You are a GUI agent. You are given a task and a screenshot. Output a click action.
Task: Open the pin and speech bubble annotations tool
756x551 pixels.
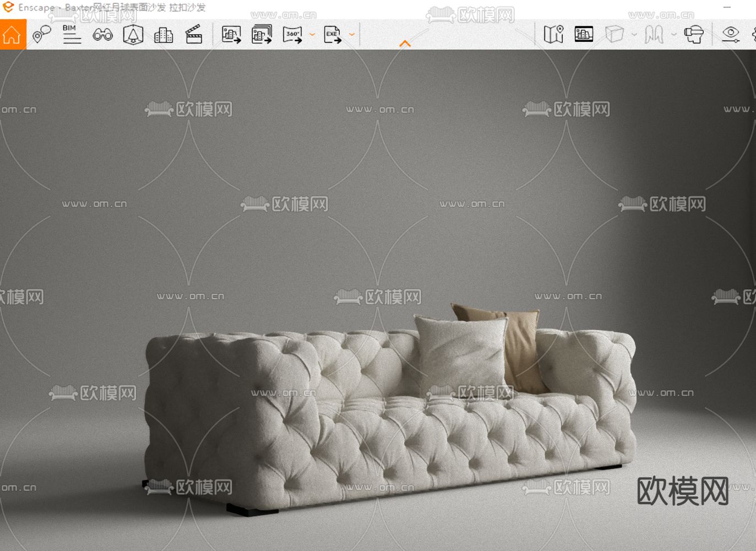tap(42, 34)
